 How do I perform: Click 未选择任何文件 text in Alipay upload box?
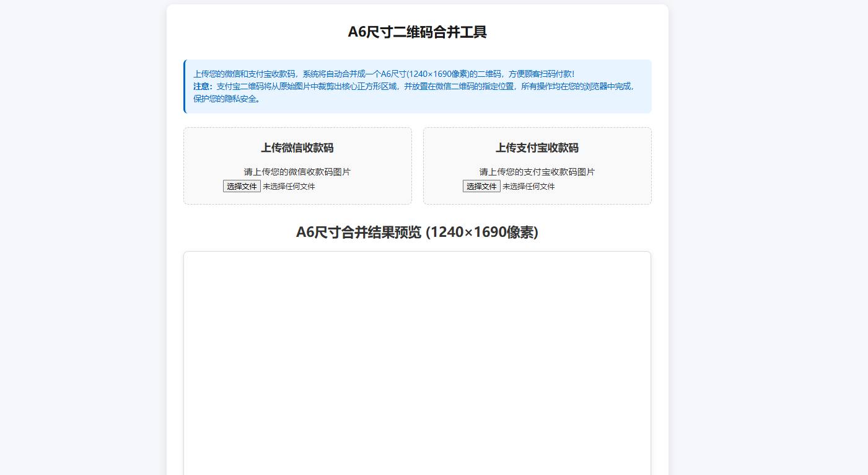pyautogui.click(x=528, y=186)
